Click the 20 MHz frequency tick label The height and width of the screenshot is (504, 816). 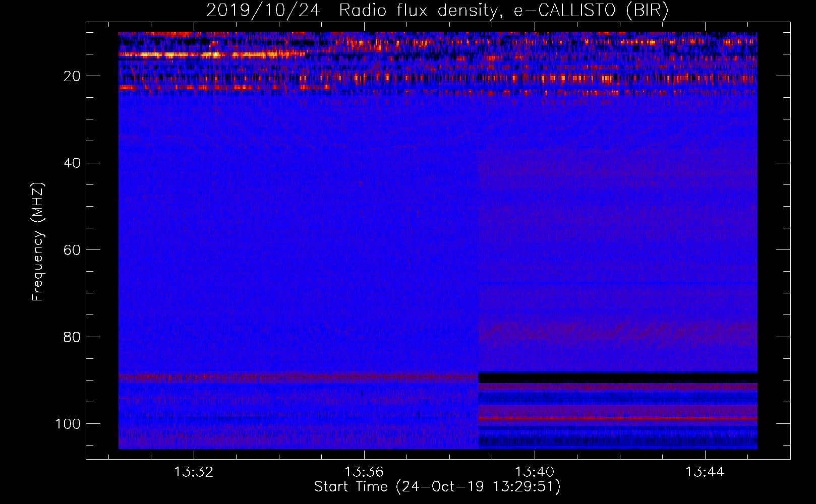(72, 76)
